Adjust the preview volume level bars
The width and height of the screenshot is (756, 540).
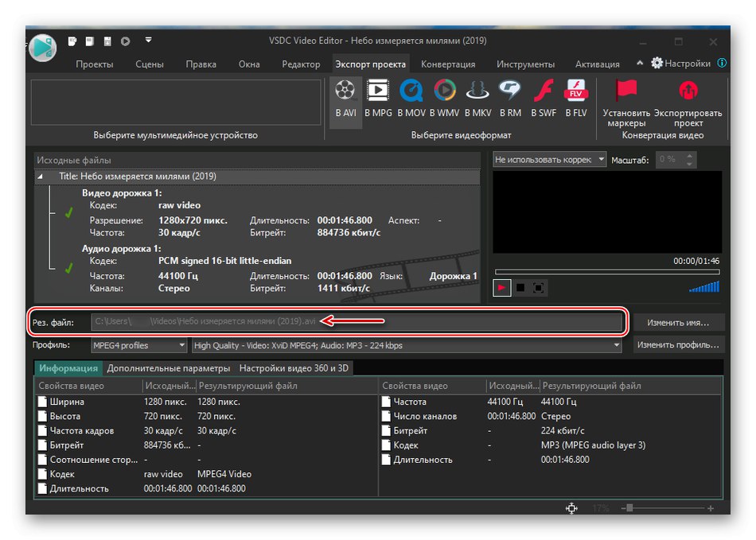(703, 288)
